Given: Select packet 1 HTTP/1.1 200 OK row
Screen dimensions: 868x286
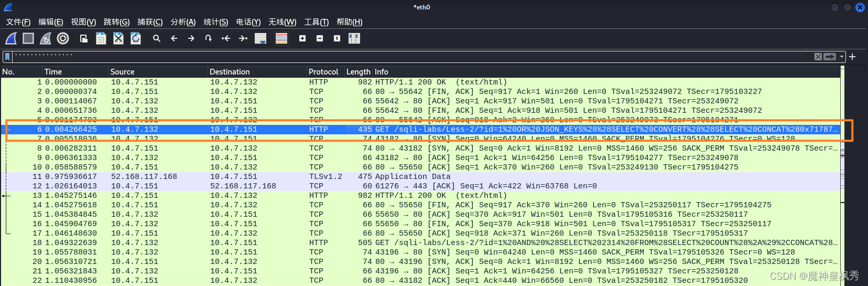Looking at the screenshot, I should [420, 82].
